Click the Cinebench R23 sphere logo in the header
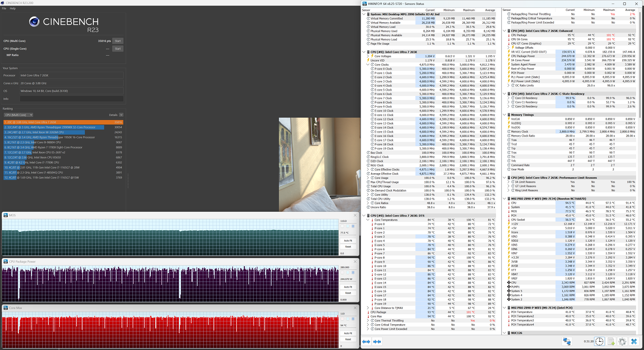The width and height of the screenshot is (644, 350). [34, 22]
